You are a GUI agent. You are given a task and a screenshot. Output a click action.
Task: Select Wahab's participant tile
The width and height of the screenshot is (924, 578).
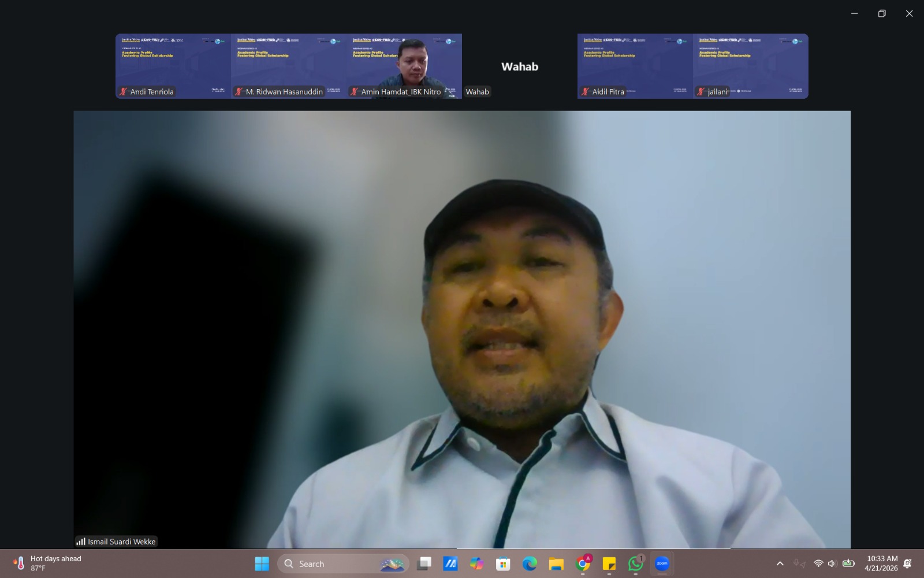coord(519,66)
